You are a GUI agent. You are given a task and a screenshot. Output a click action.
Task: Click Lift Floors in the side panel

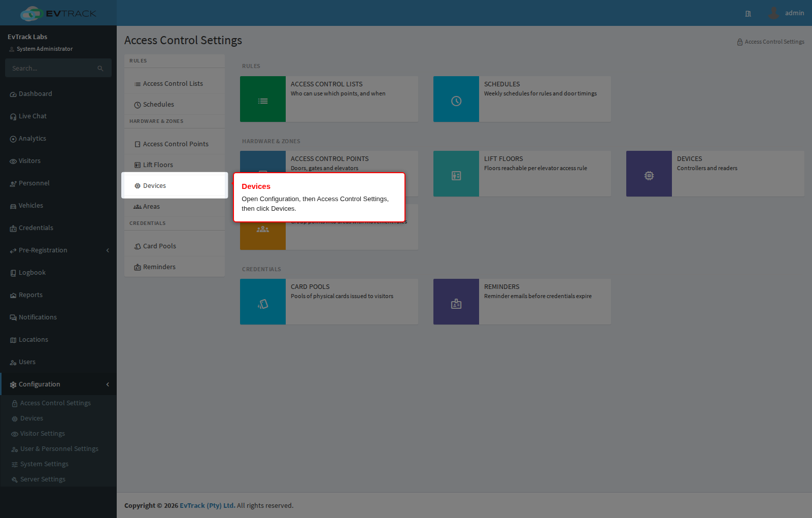click(x=175, y=165)
